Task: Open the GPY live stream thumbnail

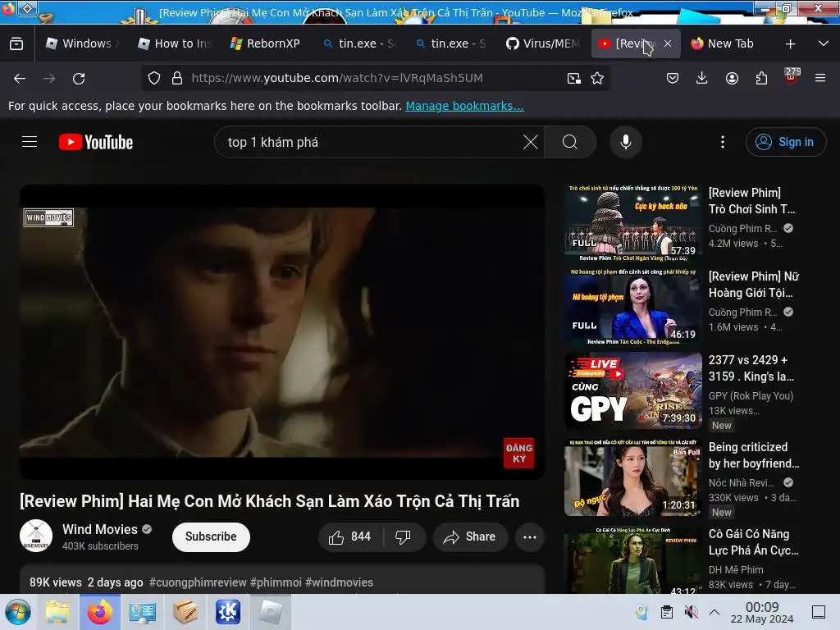Action: (632, 390)
